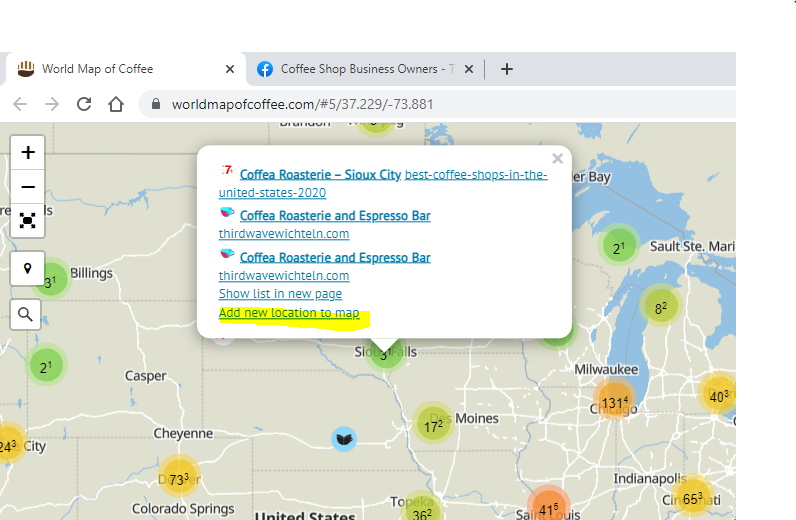Zoom in on the coffee map
796x520 pixels.
tap(28, 153)
